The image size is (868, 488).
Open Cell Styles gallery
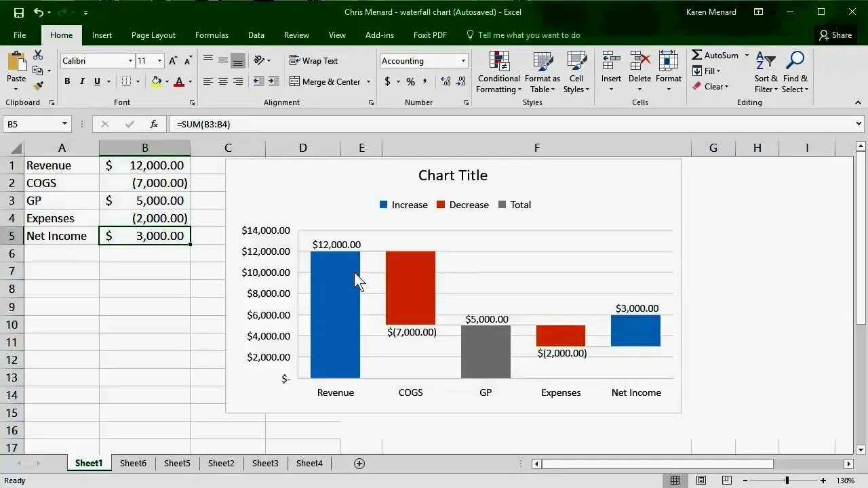point(576,72)
